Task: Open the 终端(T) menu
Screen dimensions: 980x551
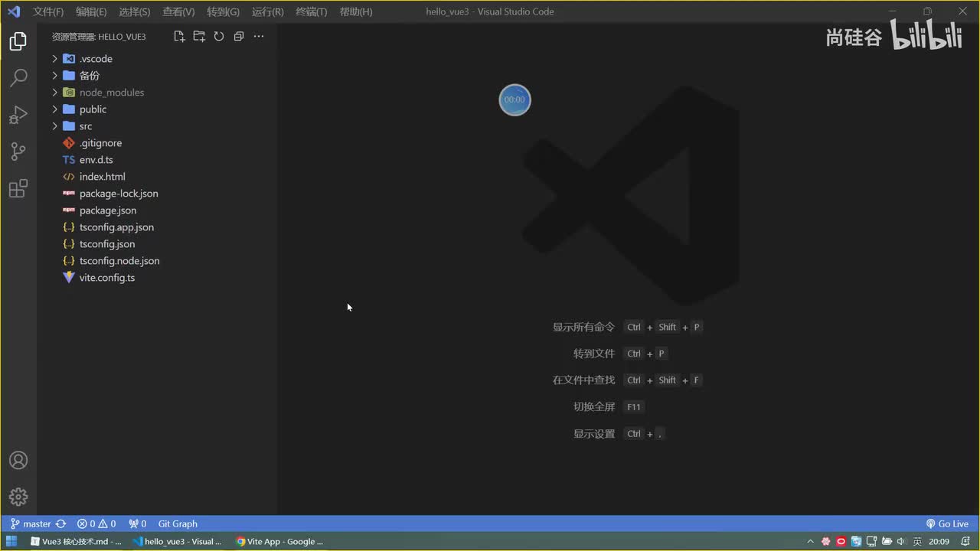Action: point(311,11)
